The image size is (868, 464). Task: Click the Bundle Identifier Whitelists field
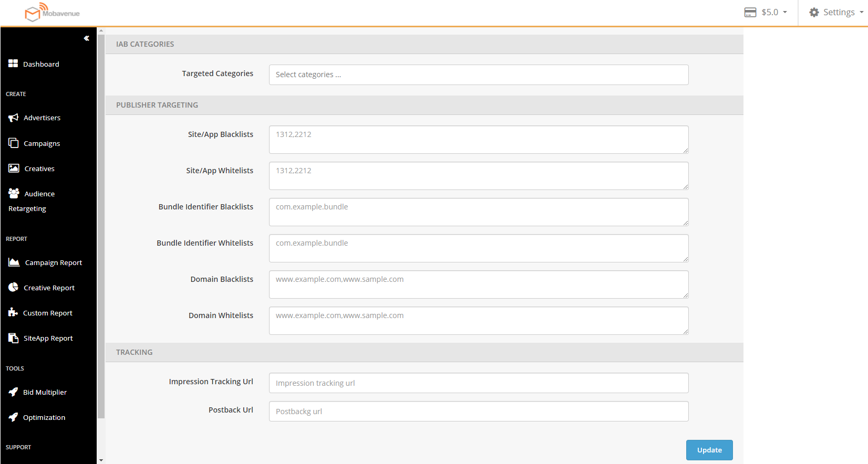click(479, 248)
